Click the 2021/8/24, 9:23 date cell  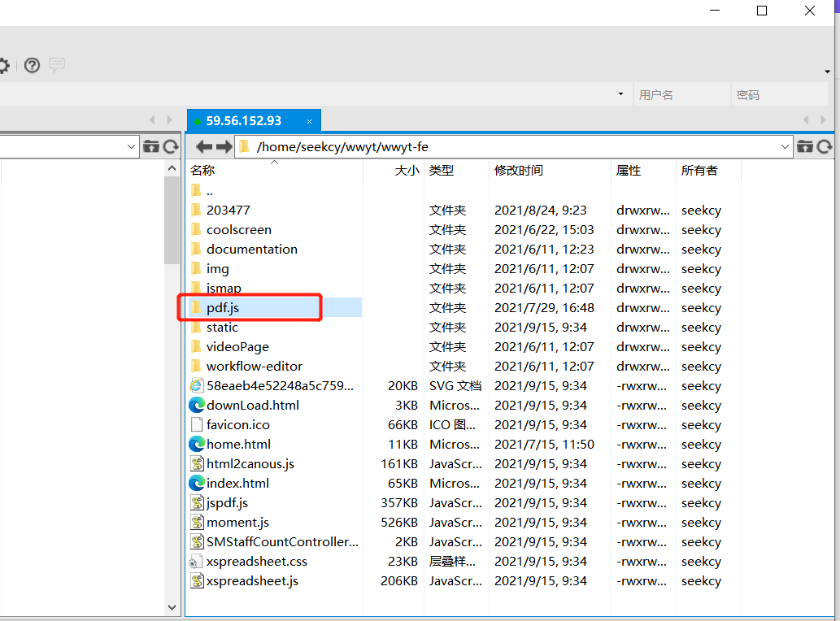(x=541, y=211)
